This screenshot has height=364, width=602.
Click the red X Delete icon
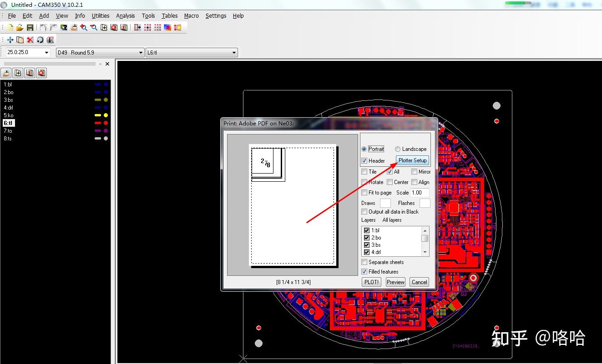point(30,40)
